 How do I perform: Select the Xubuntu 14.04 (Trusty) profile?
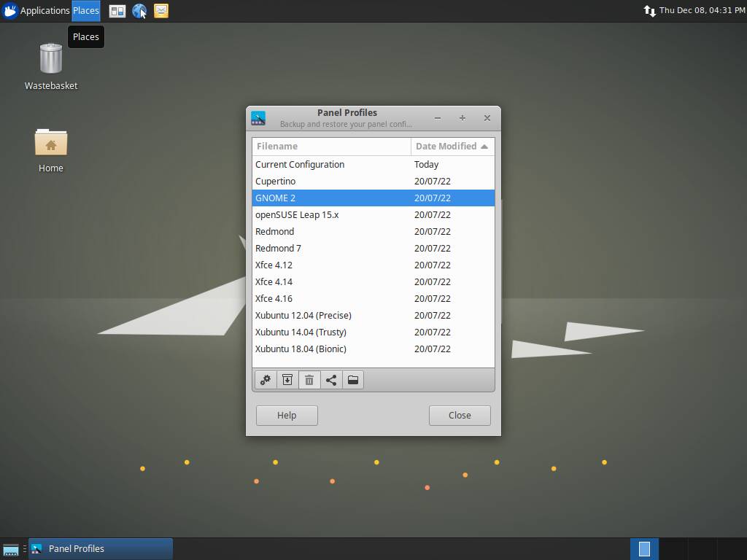coord(373,332)
